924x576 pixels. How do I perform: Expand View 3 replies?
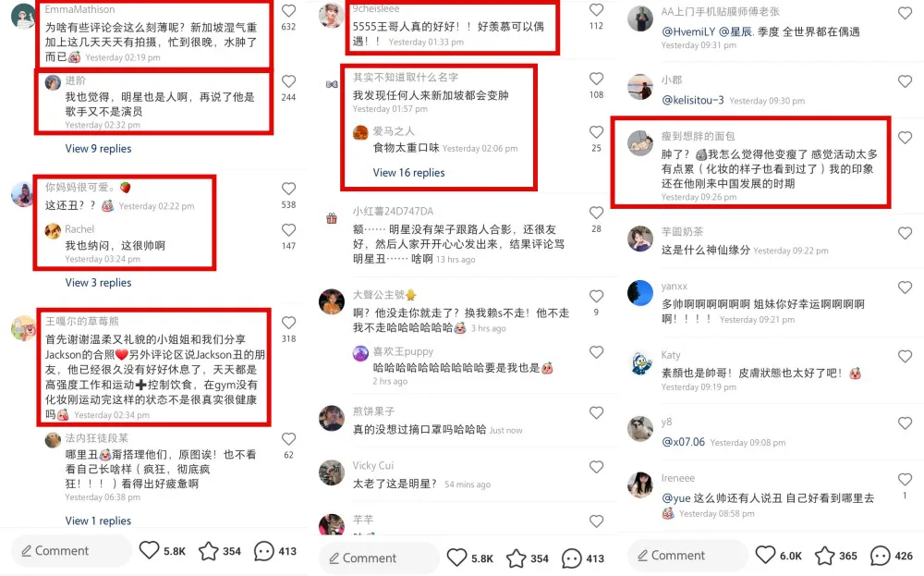[99, 282]
